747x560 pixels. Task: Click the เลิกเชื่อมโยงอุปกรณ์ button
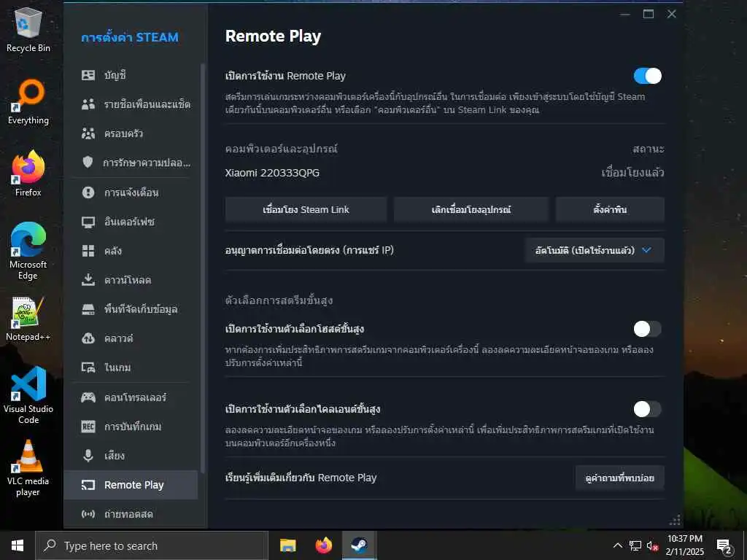click(471, 209)
